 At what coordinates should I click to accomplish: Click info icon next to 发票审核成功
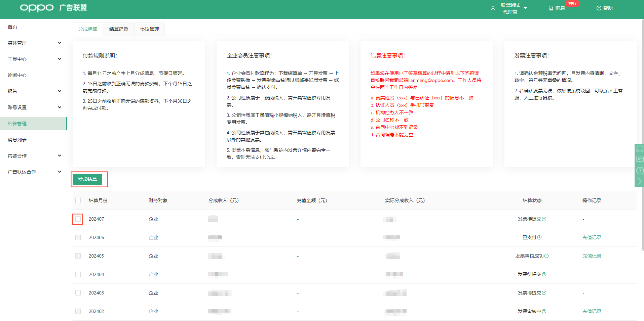coord(546,256)
